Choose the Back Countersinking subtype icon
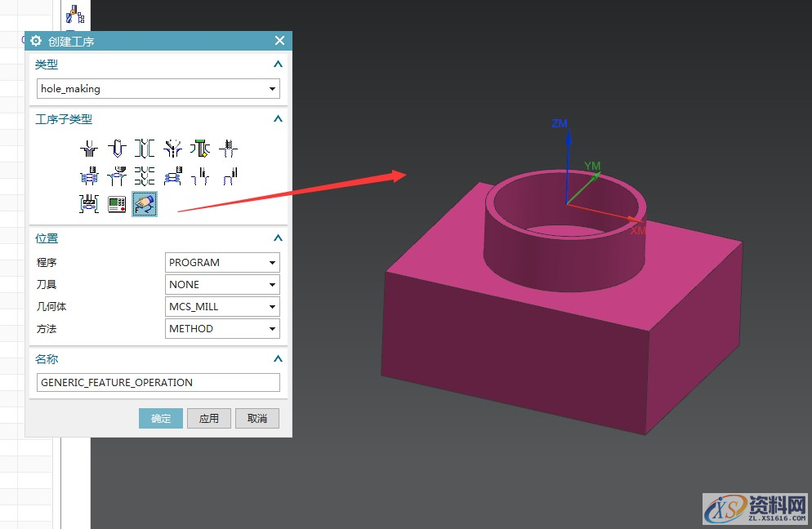 tap(200, 149)
